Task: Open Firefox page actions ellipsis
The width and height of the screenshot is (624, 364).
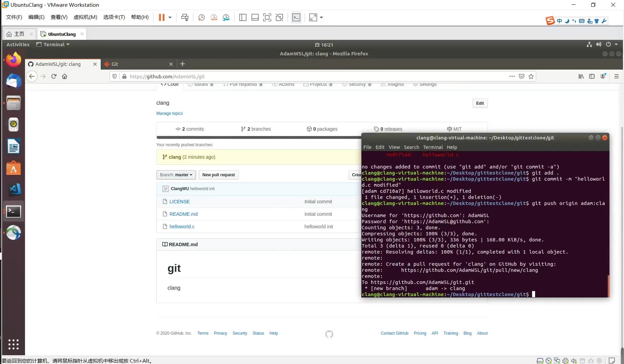Action: pyautogui.click(x=512, y=76)
